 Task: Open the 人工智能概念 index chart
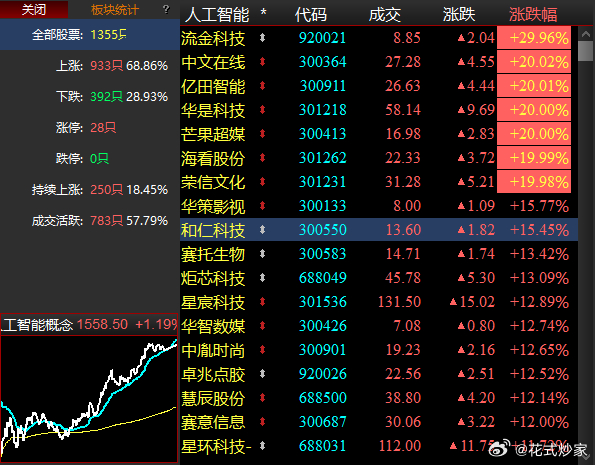pyautogui.click(x=89, y=399)
